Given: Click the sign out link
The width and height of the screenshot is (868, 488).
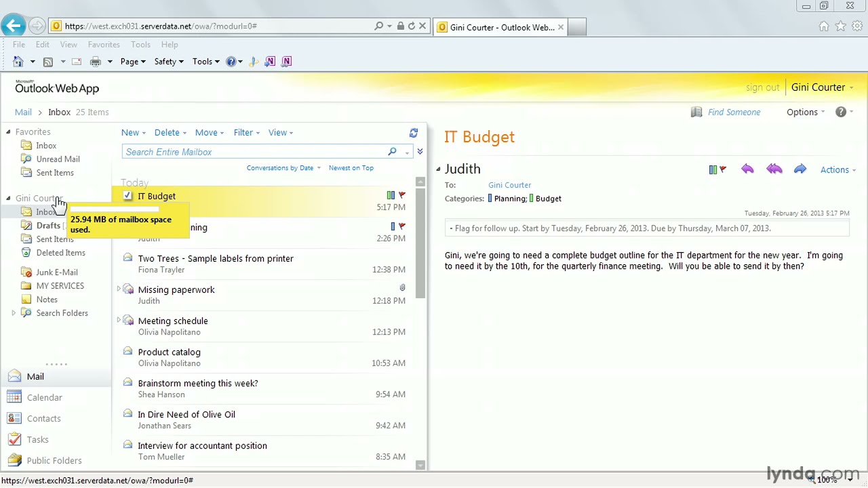Looking at the screenshot, I should pyautogui.click(x=762, y=87).
